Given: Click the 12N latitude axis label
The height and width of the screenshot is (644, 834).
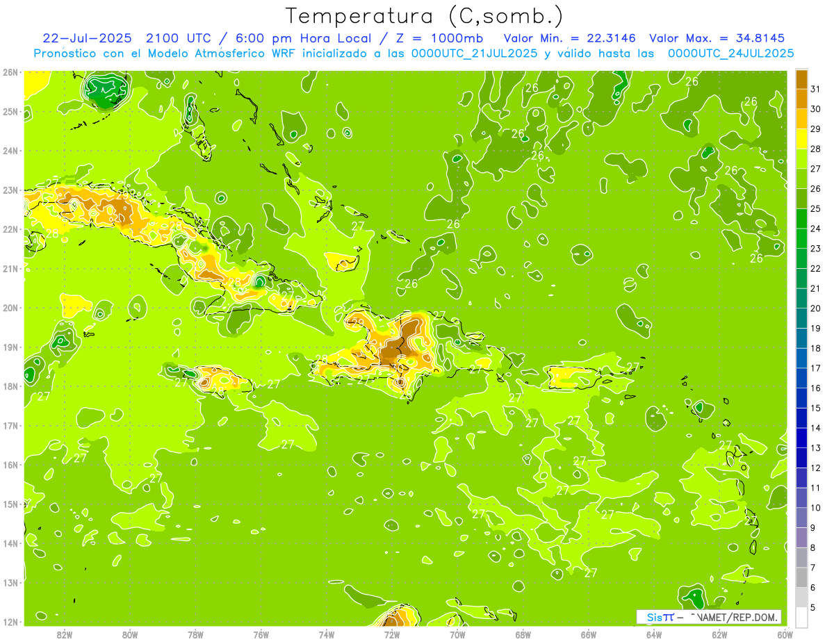Looking at the screenshot, I should click(x=10, y=622).
